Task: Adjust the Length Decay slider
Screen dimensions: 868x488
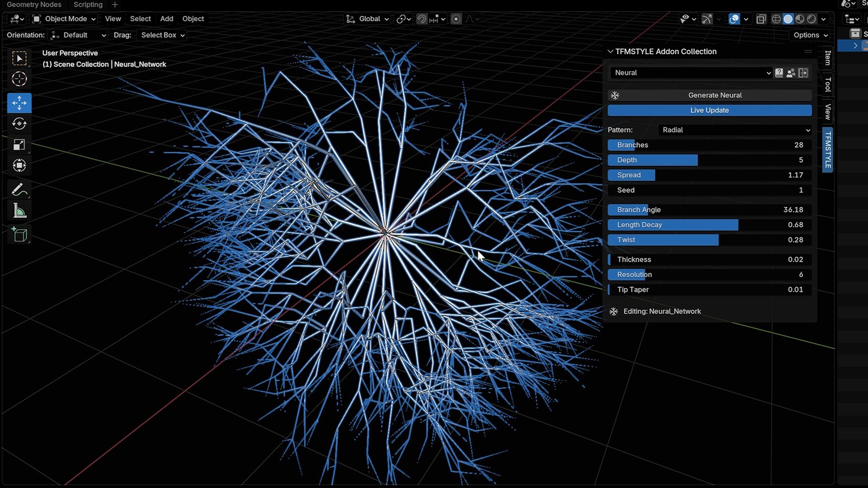Action: 709,225
